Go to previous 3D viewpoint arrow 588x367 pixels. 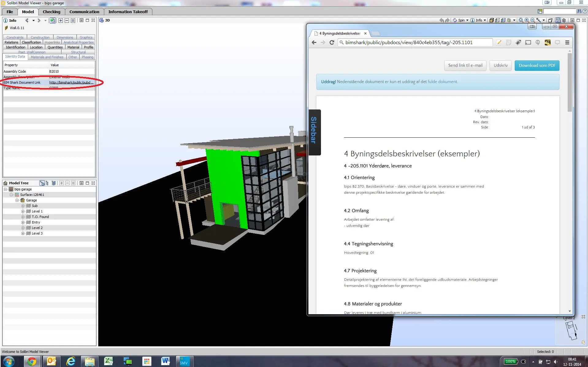coord(441,20)
